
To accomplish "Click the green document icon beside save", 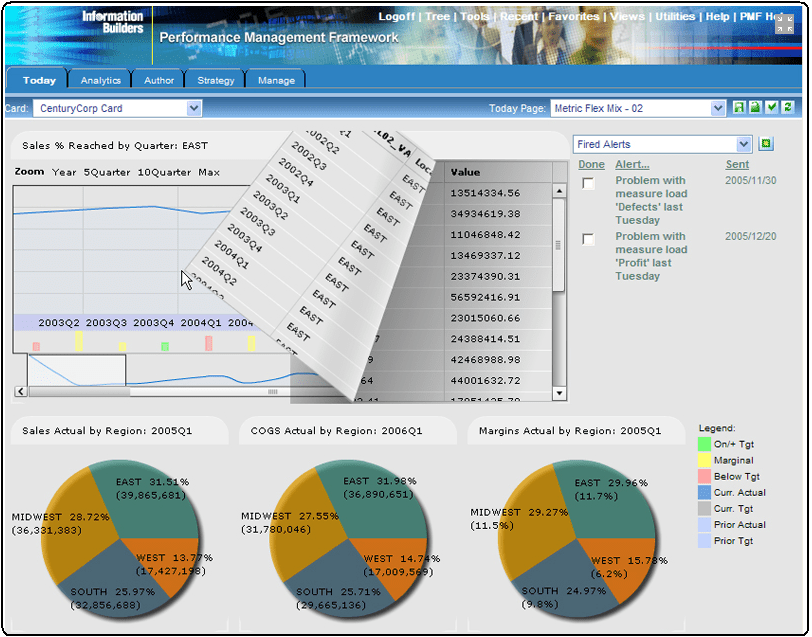I will click(755, 108).
